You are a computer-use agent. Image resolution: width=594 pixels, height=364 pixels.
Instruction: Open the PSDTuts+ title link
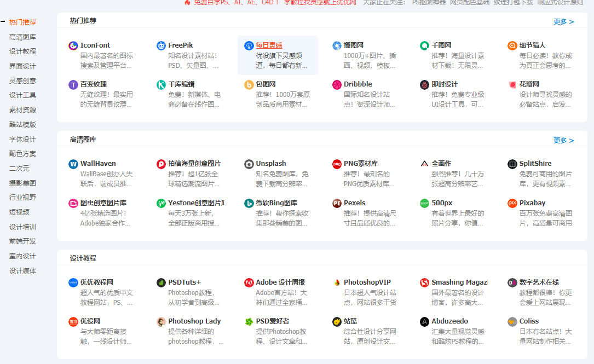click(x=184, y=282)
